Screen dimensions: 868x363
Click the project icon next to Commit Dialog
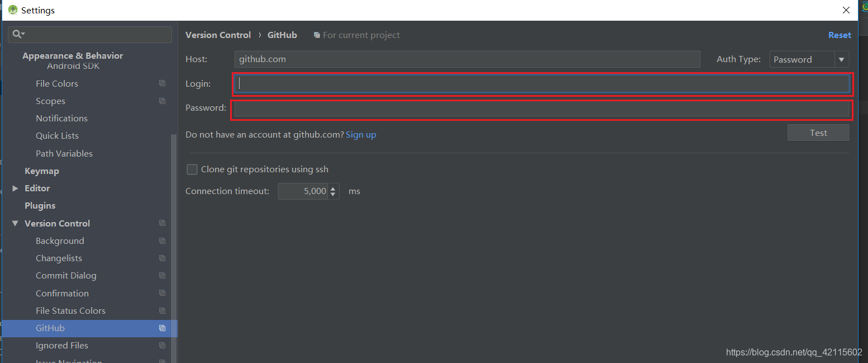[162, 276]
